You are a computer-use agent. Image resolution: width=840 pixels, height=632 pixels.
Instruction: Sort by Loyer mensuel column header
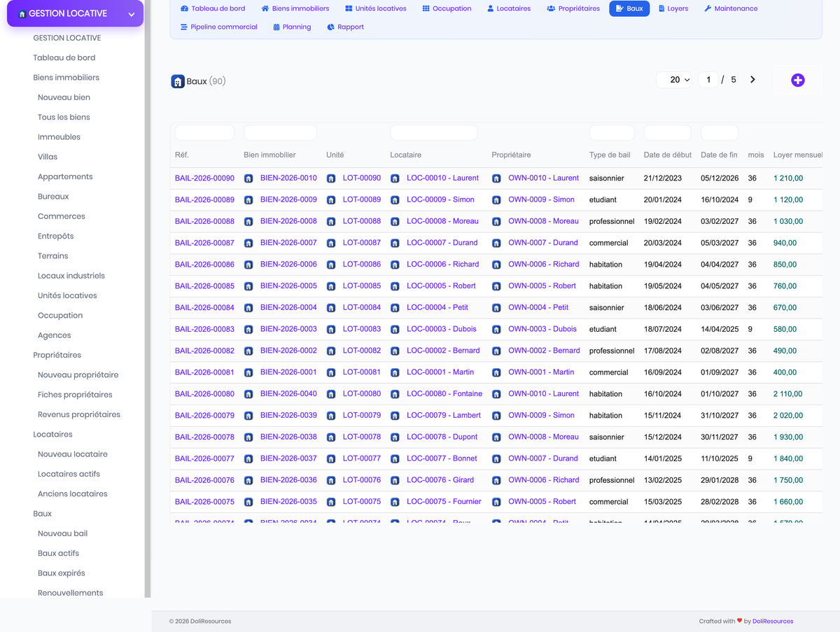point(798,155)
